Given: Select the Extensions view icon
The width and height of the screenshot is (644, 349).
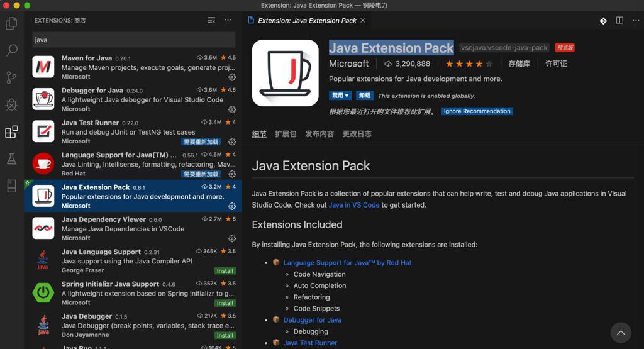Looking at the screenshot, I should [11, 132].
